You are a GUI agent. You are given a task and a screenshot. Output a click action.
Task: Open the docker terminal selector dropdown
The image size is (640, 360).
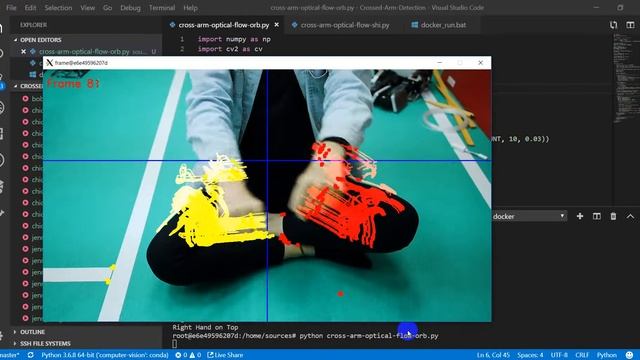(529, 216)
